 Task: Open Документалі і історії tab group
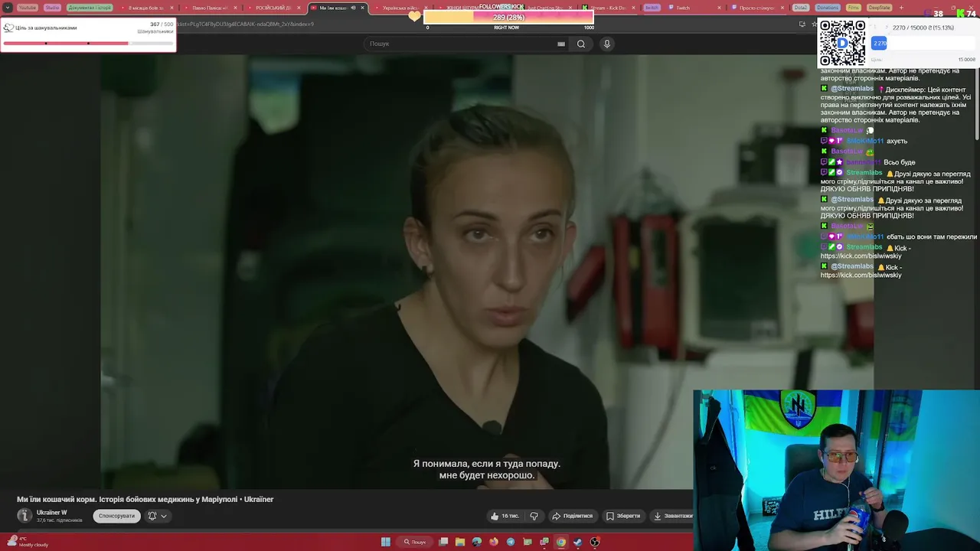click(90, 8)
